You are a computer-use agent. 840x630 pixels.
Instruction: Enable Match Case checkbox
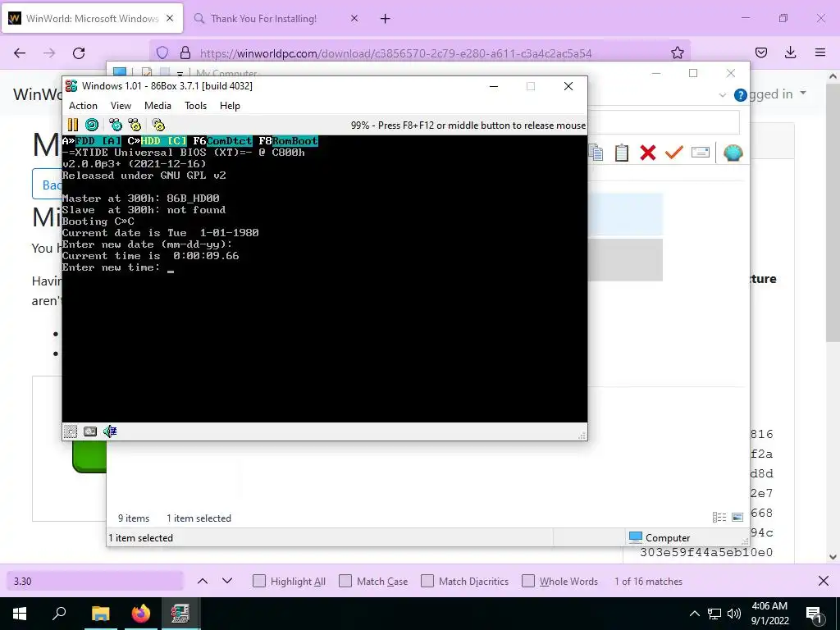click(345, 582)
